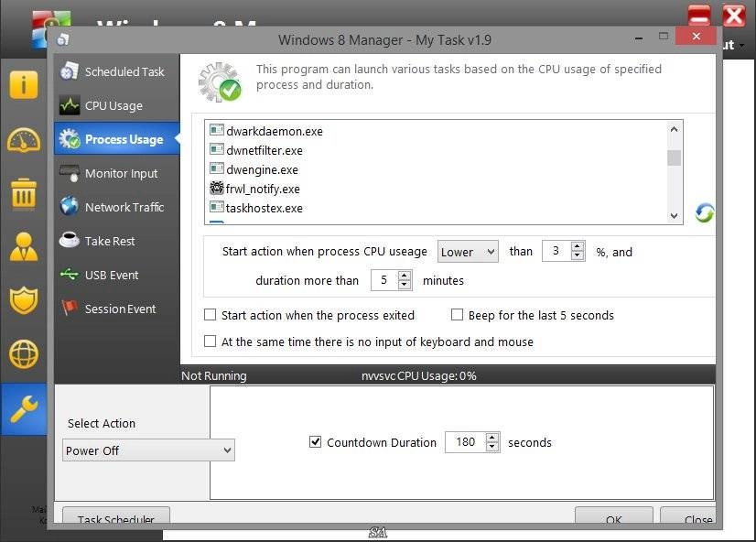Click the Close button at bottom

pos(688,515)
